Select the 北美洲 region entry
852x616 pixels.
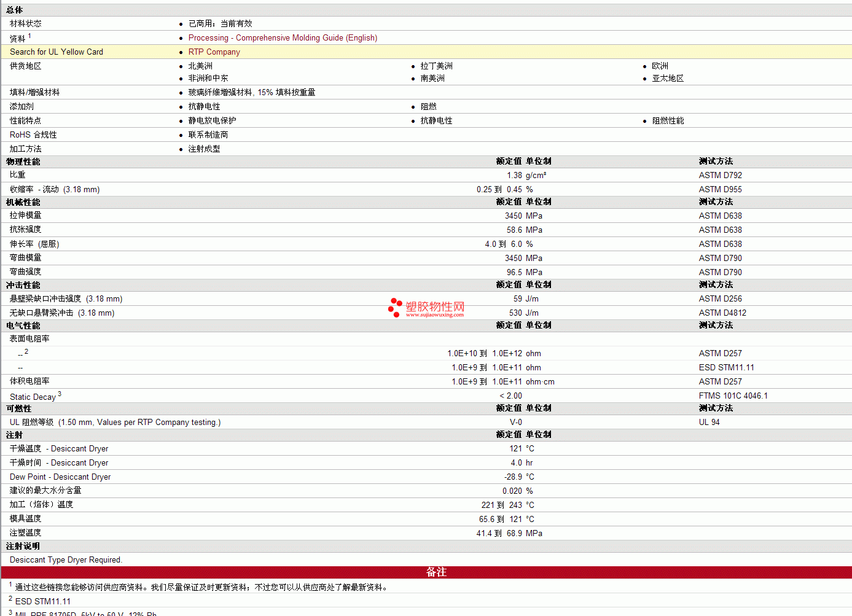pos(200,66)
